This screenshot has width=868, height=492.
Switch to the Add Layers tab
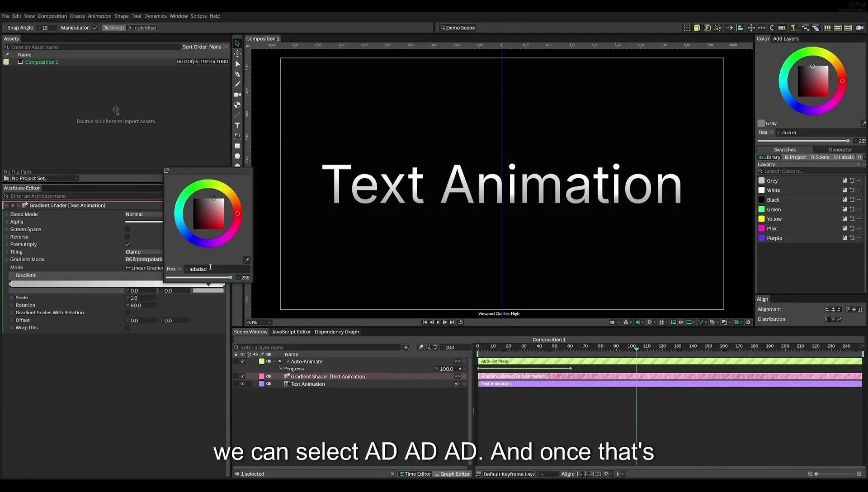[x=786, y=38]
